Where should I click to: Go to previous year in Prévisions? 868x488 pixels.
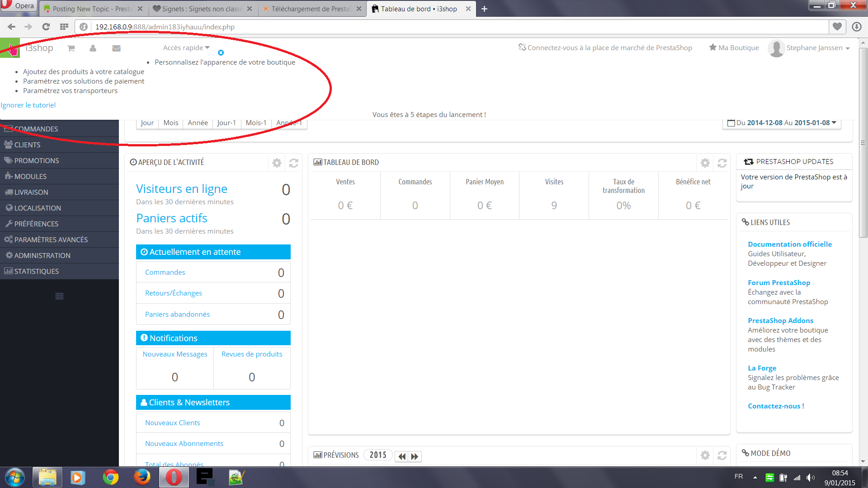(401, 456)
